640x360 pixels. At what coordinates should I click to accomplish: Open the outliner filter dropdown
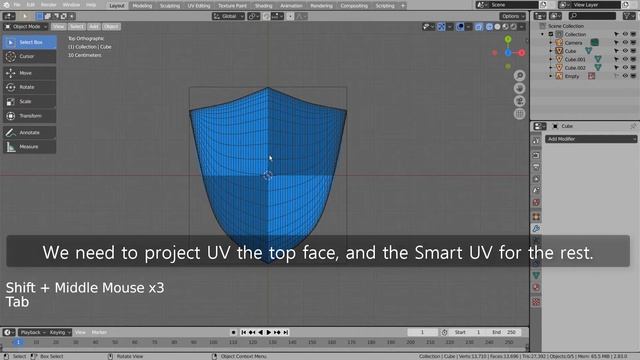coord(629,16)
